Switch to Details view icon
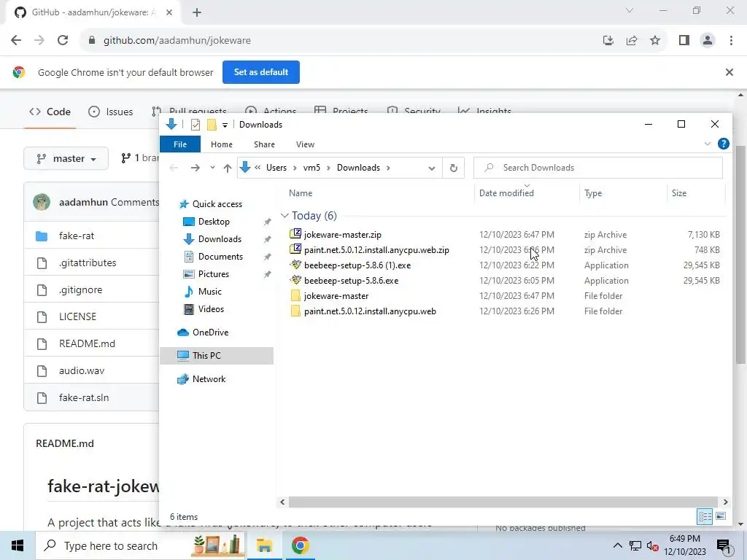This screenshot has width=747, height=560. pos(705,516)
